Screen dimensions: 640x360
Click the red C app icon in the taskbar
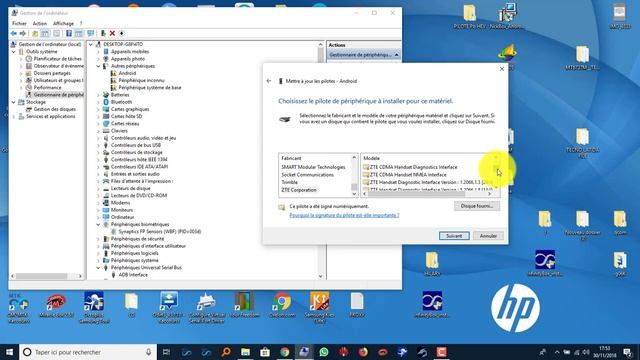[x=441, y=352]
